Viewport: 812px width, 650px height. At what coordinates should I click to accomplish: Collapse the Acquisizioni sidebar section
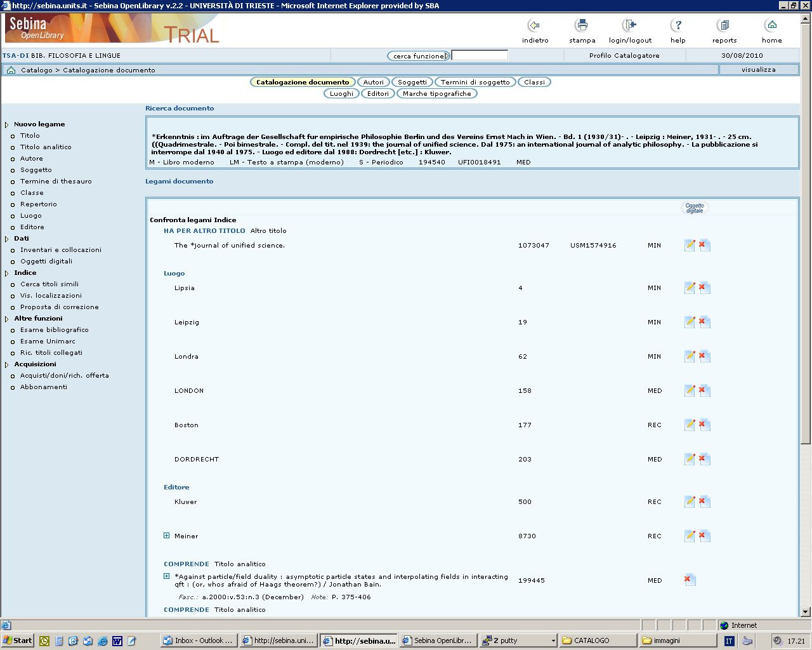pos(7,365)
